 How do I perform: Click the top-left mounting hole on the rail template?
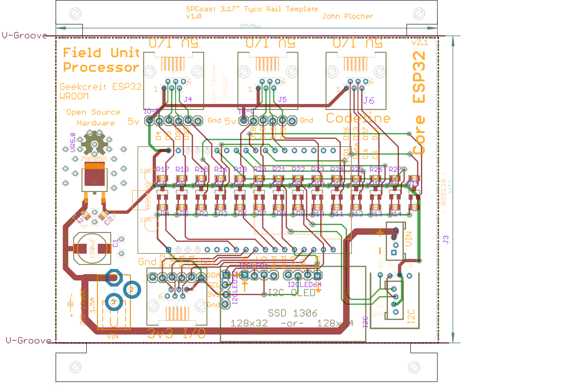point(75,14)
